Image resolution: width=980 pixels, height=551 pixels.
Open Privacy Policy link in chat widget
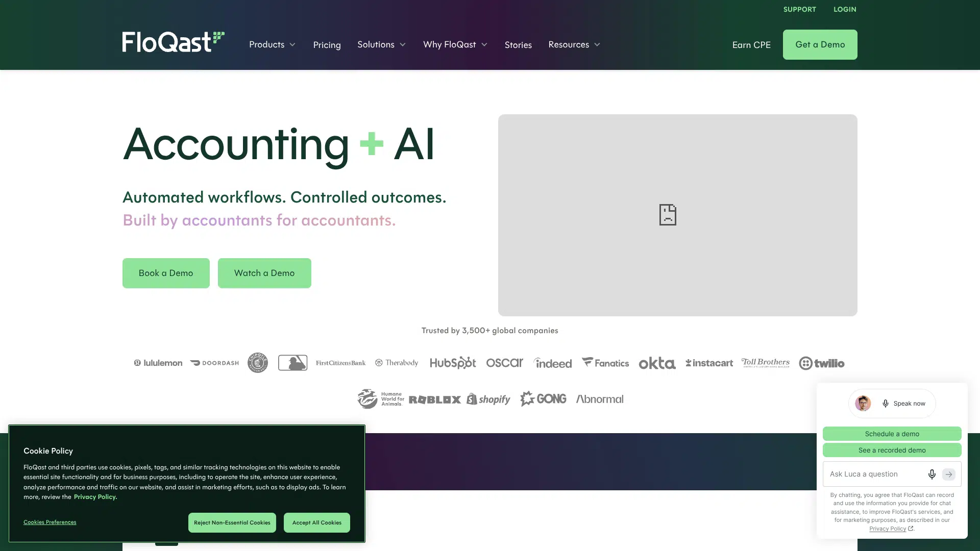click(891, 529)
